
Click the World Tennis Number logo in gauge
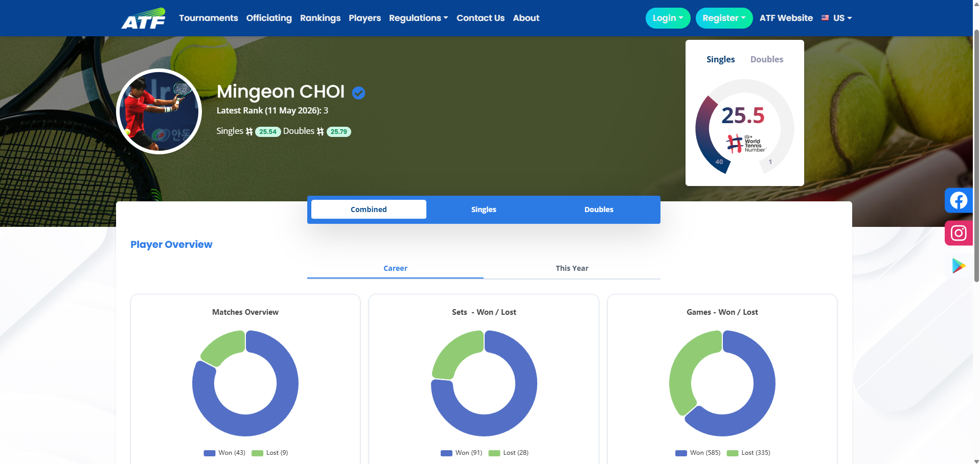(746, 144)
